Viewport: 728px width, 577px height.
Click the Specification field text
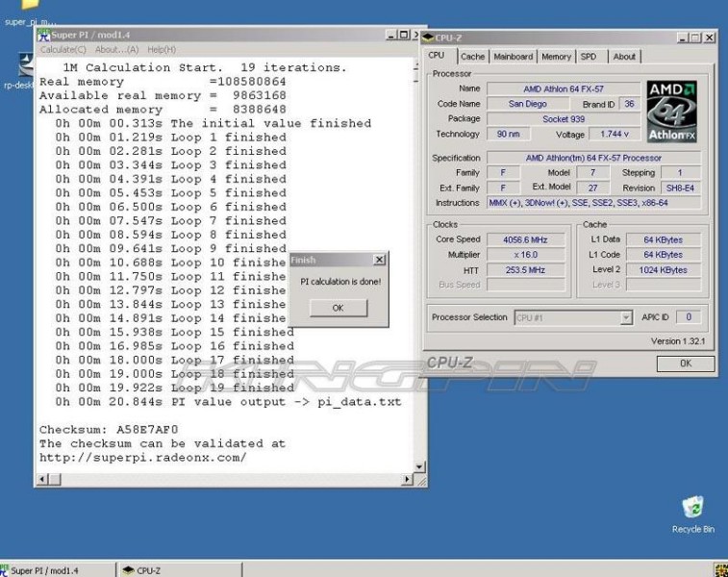[593, 158]
